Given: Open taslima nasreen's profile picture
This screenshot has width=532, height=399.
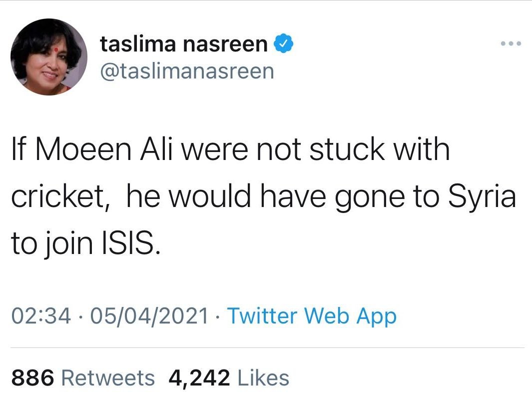Looking at the screenshot, I should click(x=49, y=57).
